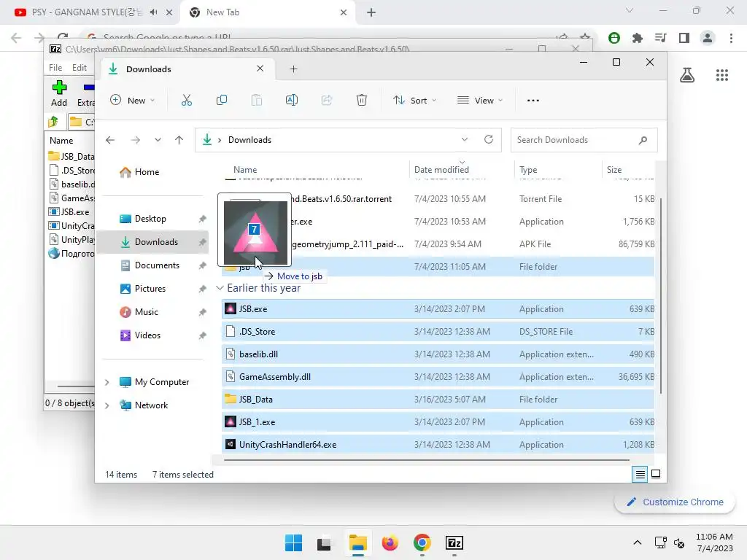Click the Chrome Labs flask icon
This screenshot has height=560, width=747.
(687, 75)
